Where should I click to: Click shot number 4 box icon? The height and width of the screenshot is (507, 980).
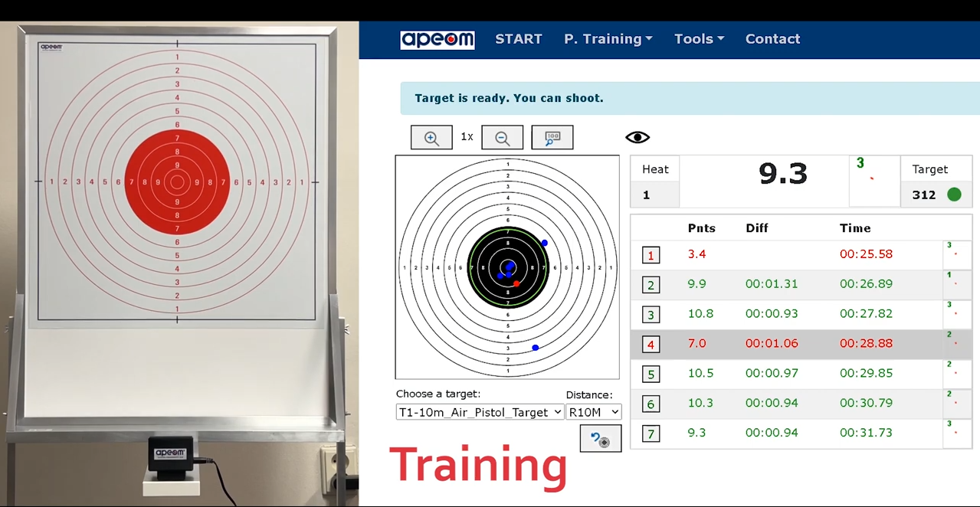[651, 345]
